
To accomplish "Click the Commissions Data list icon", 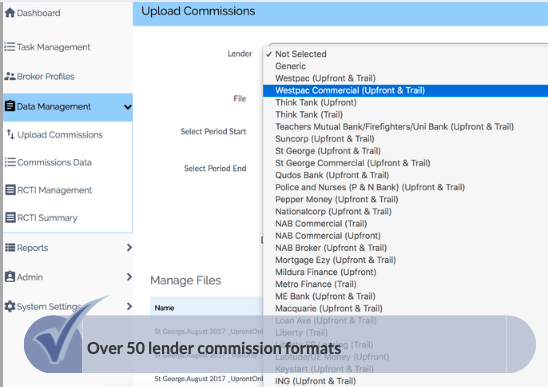I will pyautogui.click(x=10, y=162).
